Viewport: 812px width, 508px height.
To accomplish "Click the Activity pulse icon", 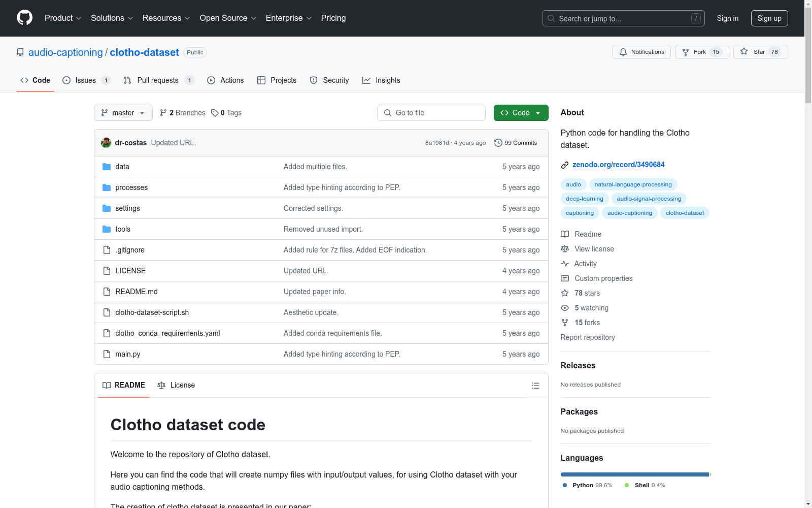I will [x=565, y=264].
